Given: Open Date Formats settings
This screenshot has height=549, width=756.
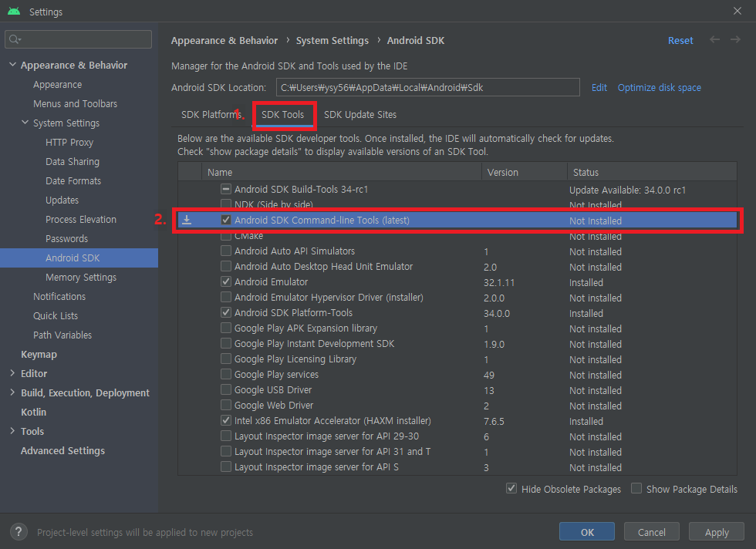Looking at the screenshot, I should [x=73, y=180].
